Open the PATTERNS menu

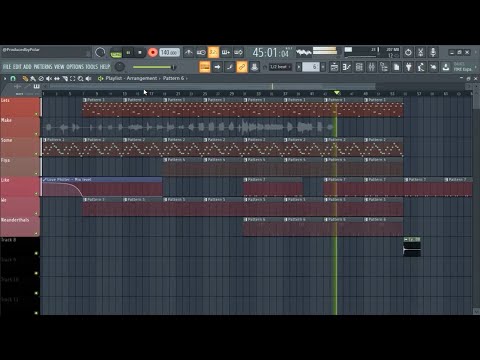43,67
